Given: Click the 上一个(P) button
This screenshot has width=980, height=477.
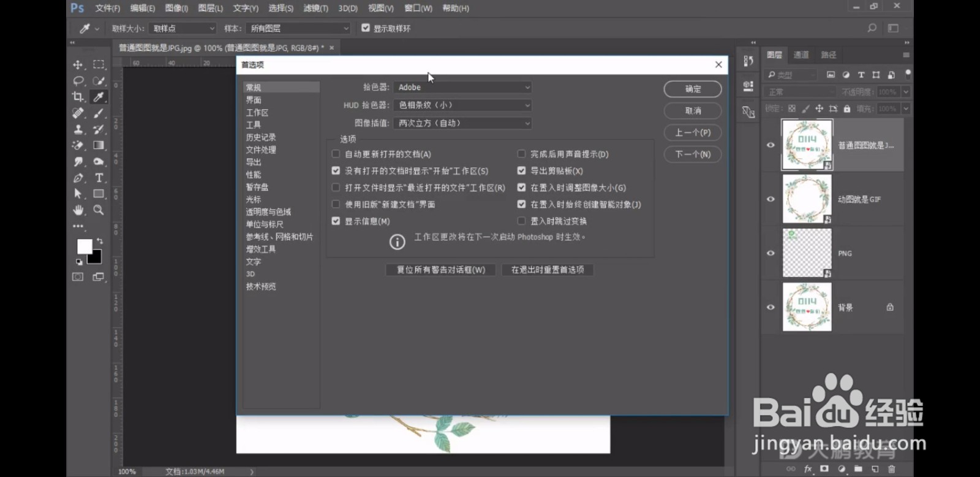Looking at the screenshot, I should pyautogui.click(x=693, y=132).
